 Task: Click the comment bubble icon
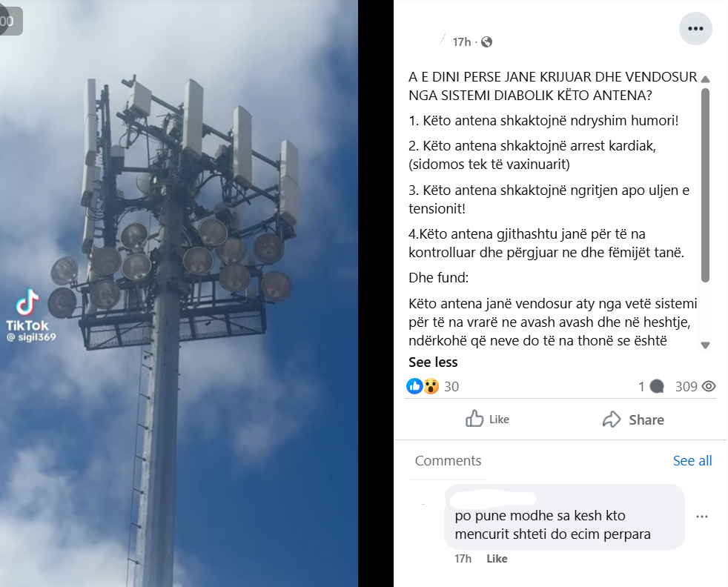[657, 387]
